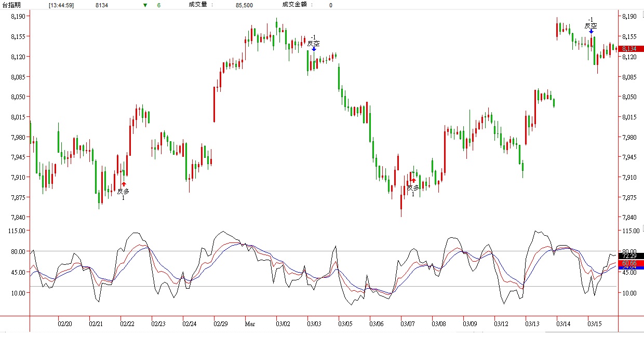Click 7,875 on the left price axis
The image size is (644, 337).
pos(19,197)
